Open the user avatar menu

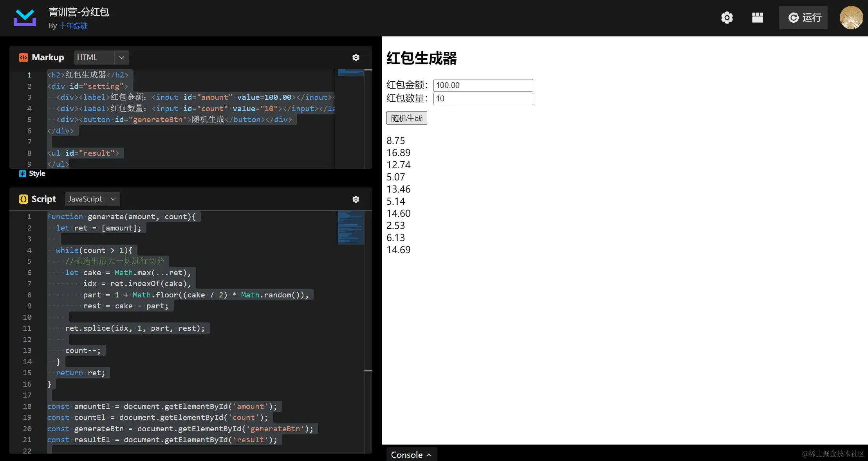[851, 18]
